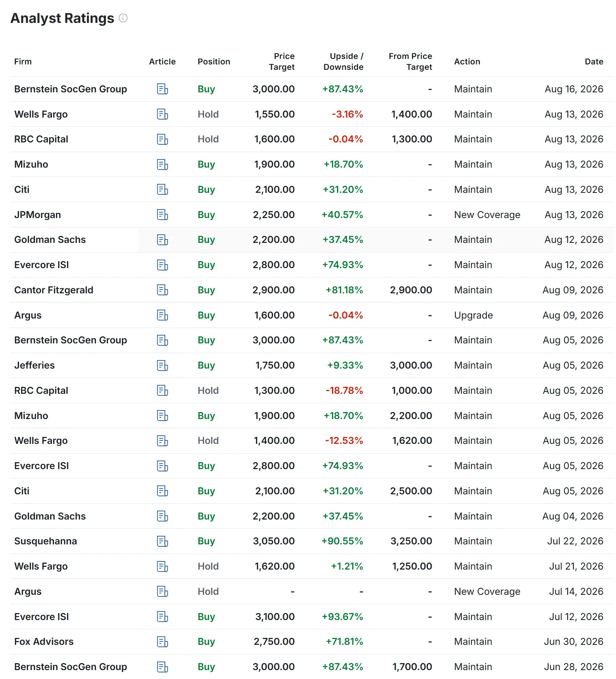
Task: Open the JPMorgan New Coverage article icon
Action: pos(162,215)
